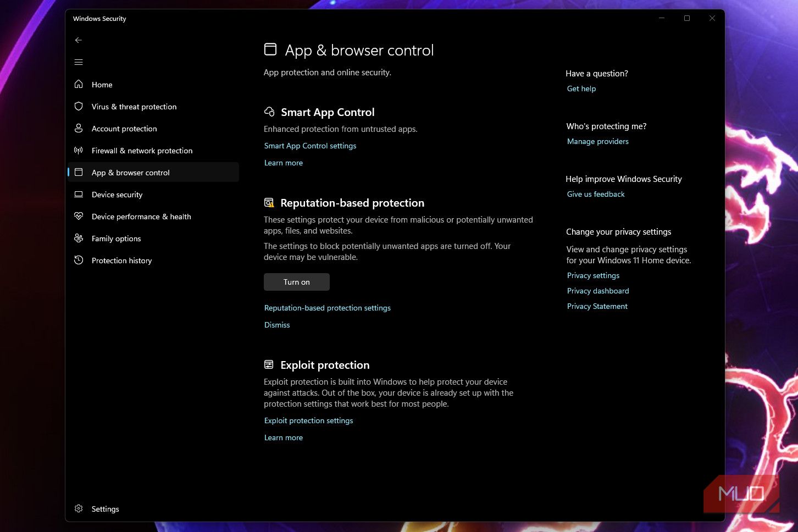
Task: Click the Protection history clock icon
Action: tap(79, 260)
